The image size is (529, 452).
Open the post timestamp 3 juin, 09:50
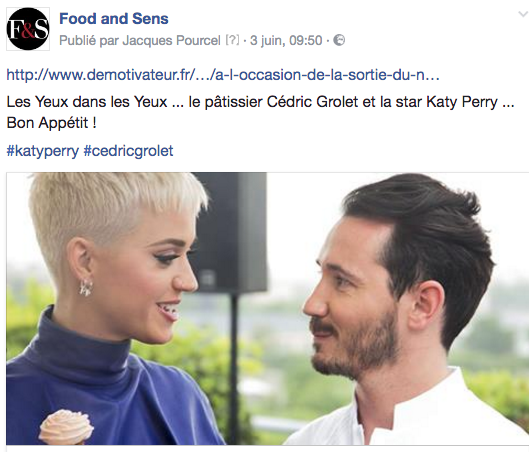pos(286,40)
